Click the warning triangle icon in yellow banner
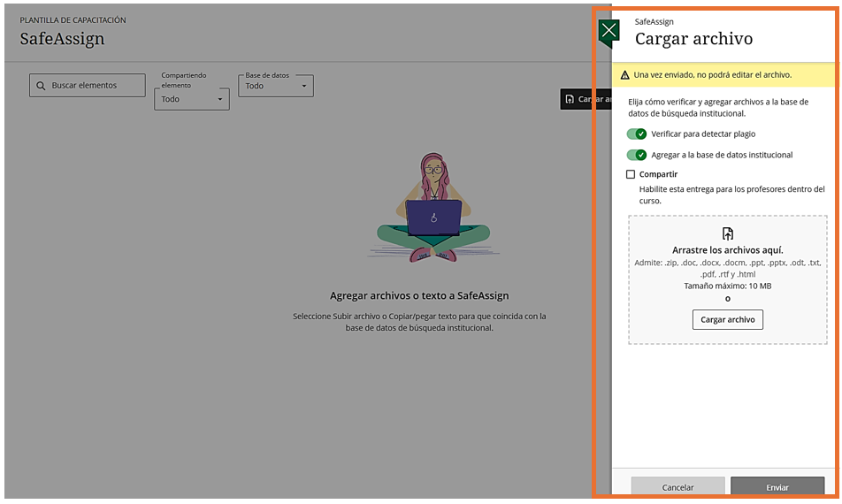The image size is (842, 504). click(x=624, y=75)
